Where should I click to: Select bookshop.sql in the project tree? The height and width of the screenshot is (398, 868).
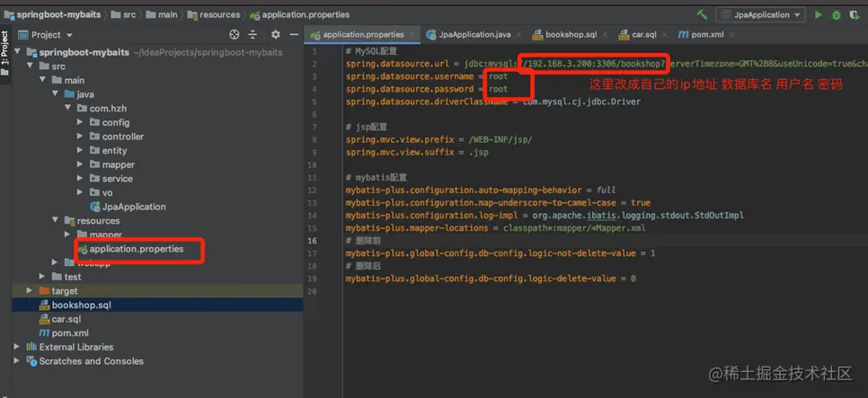(75, 305)
